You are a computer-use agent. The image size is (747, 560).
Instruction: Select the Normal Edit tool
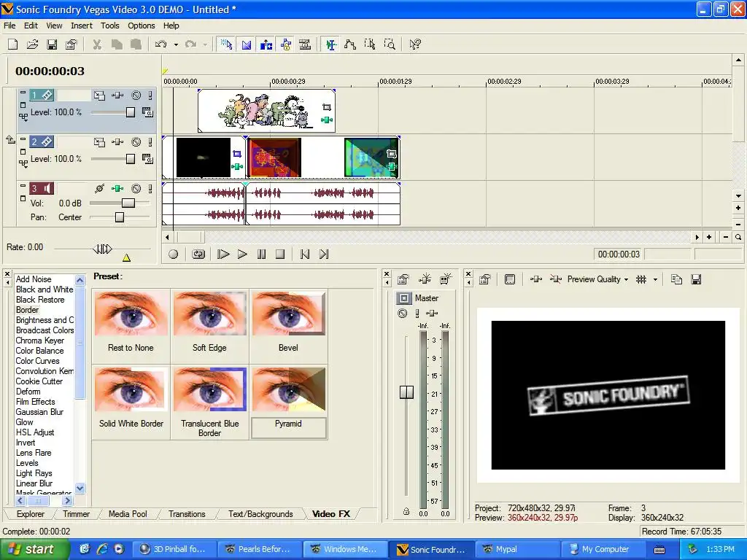[330, 44]
